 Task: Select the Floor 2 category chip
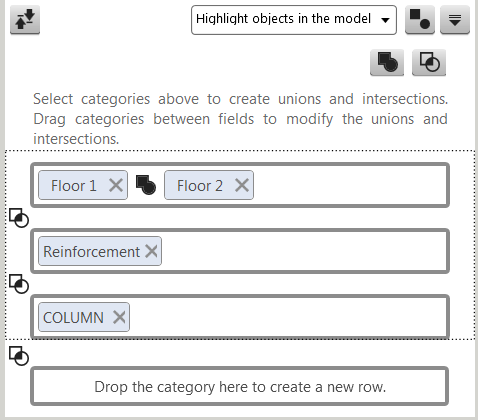tap(200, 185)
